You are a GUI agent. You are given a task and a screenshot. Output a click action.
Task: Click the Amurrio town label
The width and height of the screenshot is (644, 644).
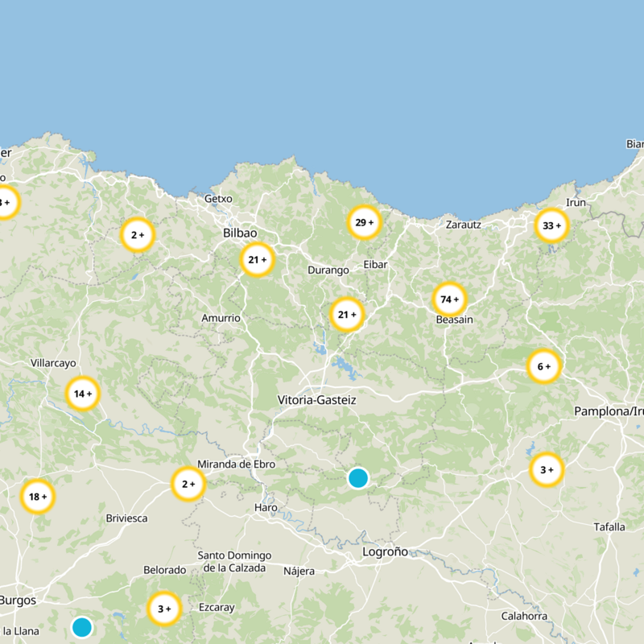pyautogui.click(x=221, y=318)
